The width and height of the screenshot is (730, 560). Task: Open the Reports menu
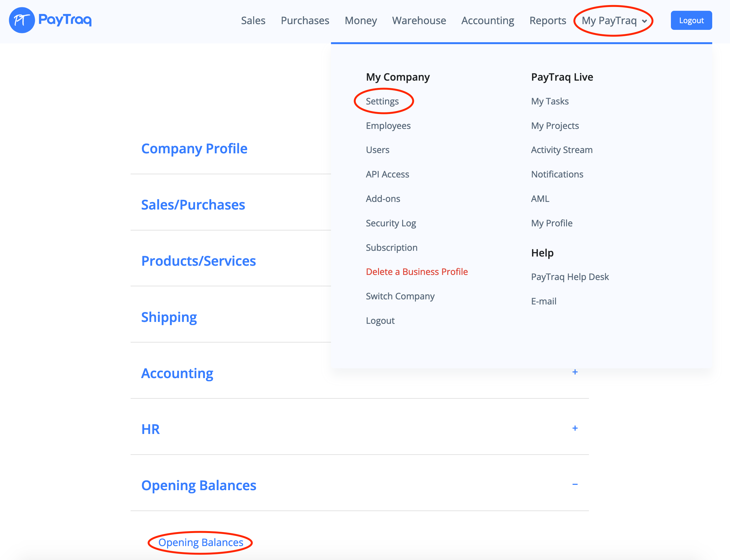point(548,21)
